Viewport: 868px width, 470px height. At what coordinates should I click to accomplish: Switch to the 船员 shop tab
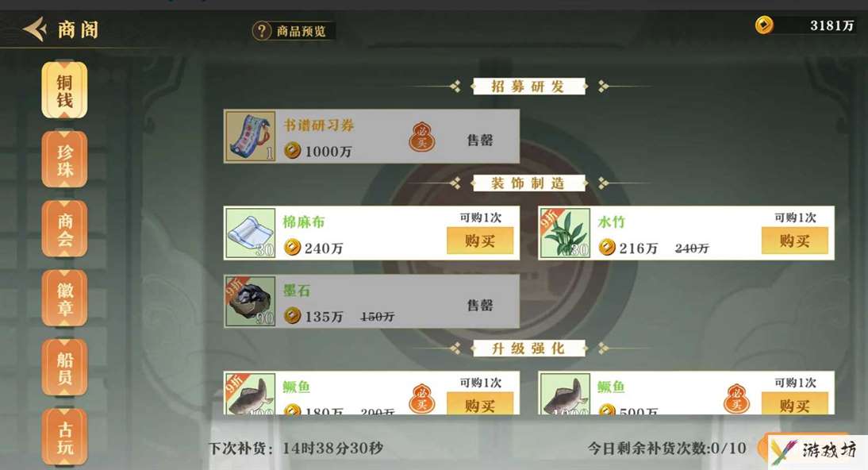[x=64, y=368]
